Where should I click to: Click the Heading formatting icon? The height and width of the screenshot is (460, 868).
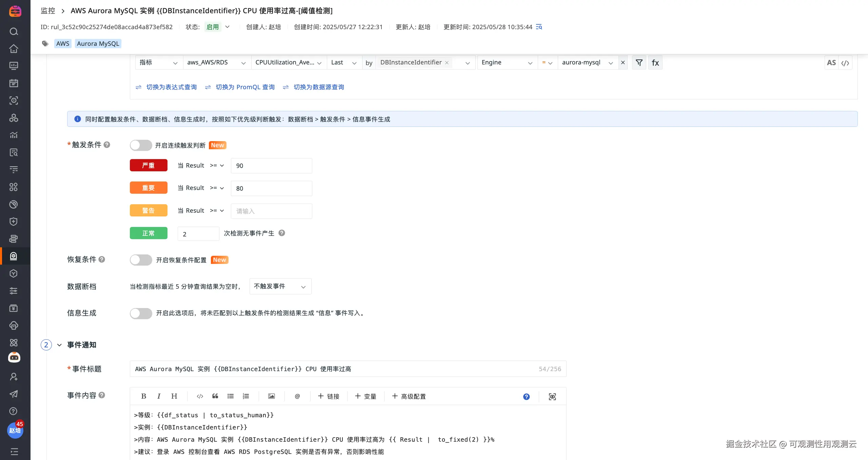click(x=174, y=396)
